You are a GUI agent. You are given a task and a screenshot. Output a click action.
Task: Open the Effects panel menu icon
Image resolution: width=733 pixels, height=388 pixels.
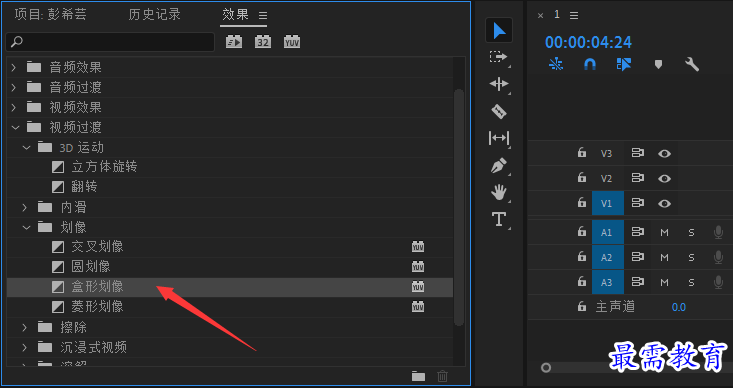point(263,16)
